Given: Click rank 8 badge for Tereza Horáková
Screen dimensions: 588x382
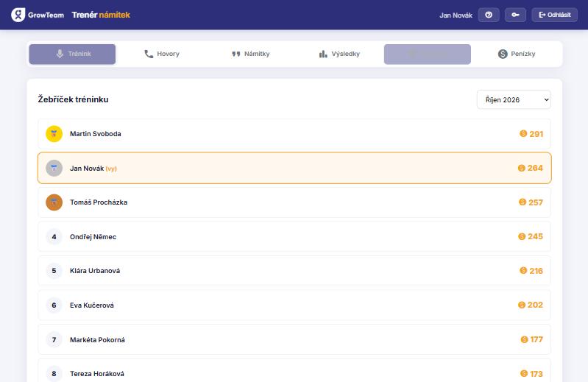Looking at the screenshot, I should pyautogui.click(x=54, y=374).
